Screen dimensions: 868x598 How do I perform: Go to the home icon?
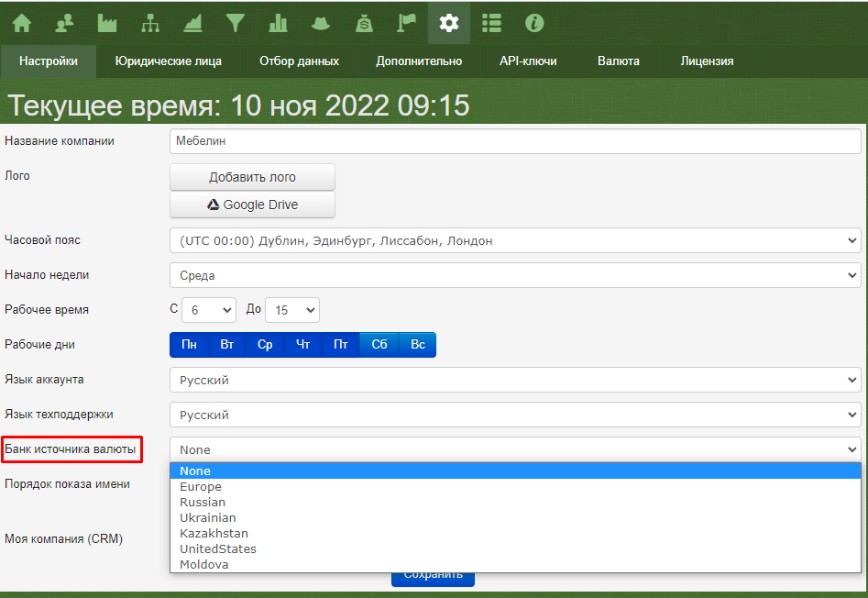[x=22, y=23]
